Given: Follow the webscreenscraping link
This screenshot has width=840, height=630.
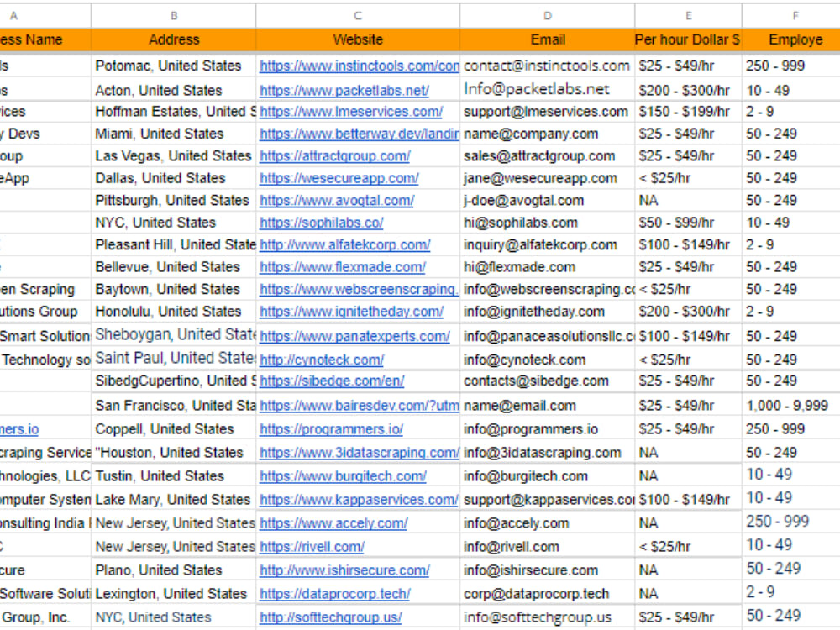Looking at the screenshot, I should click(360, 289).
